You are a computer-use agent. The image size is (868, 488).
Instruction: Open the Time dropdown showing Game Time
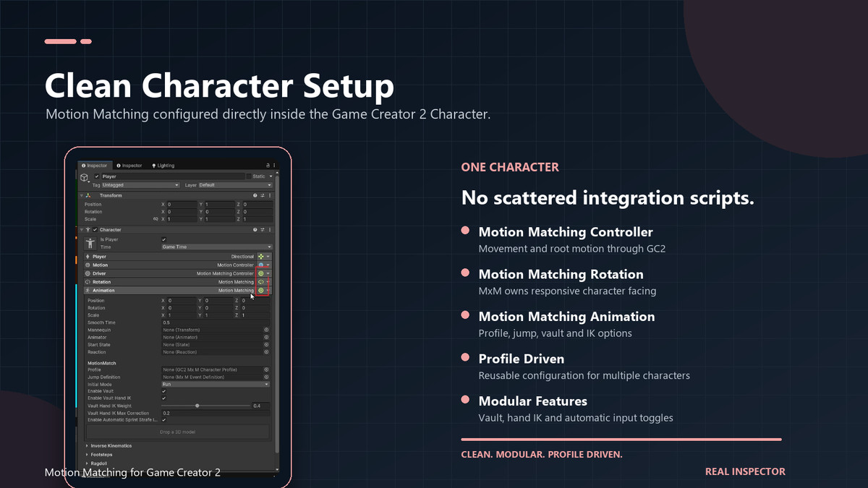(217, 247)
